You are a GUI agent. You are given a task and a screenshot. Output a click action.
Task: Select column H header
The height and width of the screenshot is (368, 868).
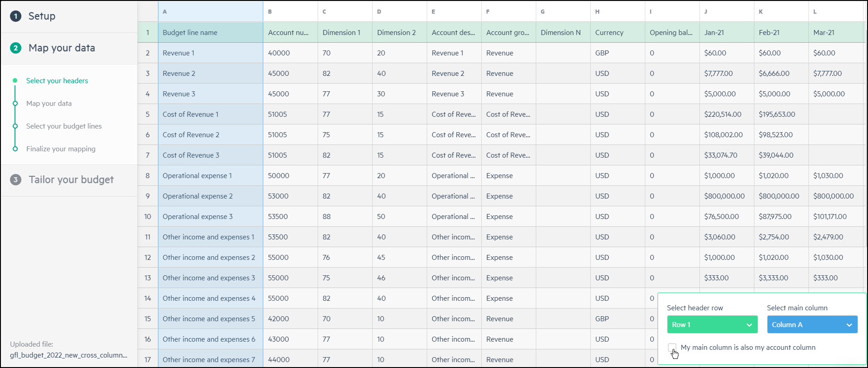click(618, 11)
